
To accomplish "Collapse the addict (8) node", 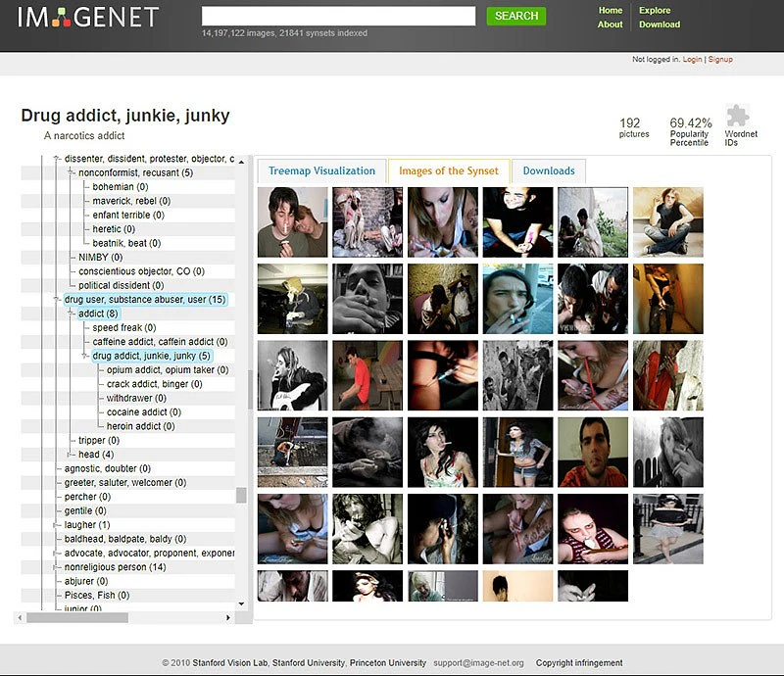I will 70,314.
